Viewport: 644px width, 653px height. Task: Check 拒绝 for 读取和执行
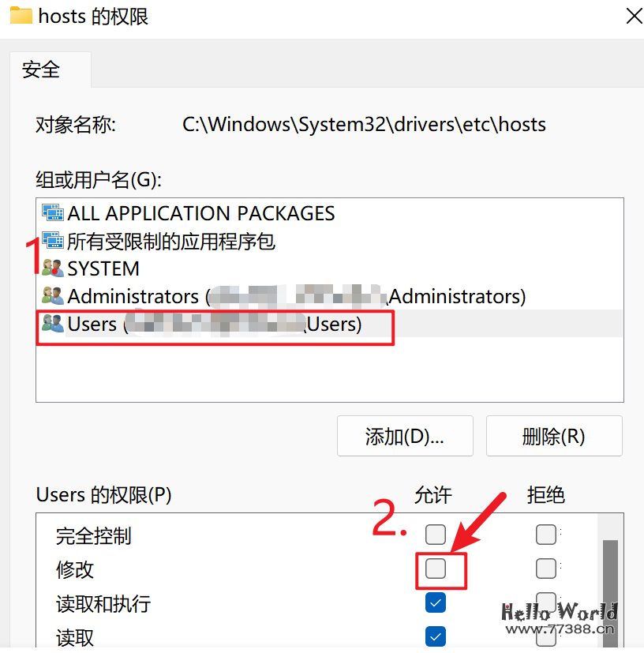pyautogui.click(x=545, y=602)
